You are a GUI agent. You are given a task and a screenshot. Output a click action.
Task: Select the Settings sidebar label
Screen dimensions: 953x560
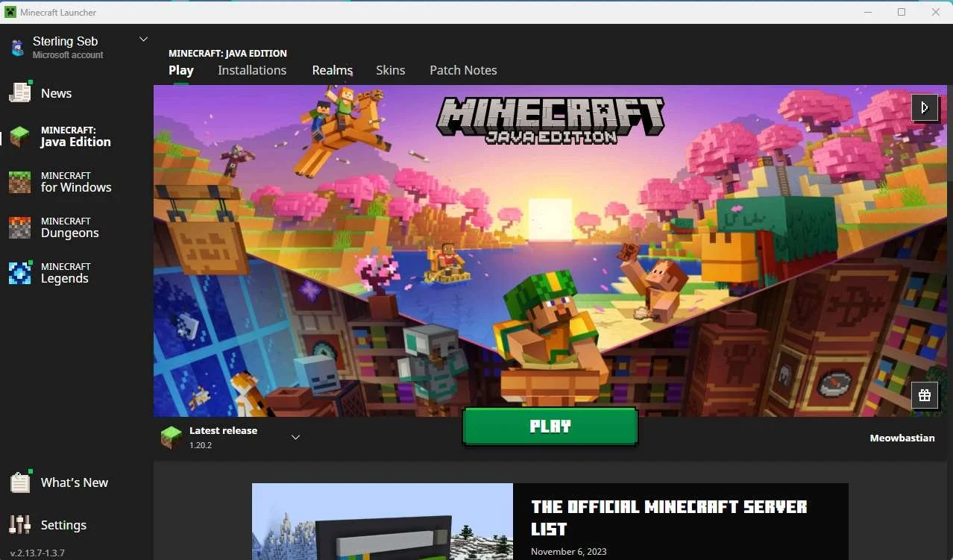tap(63, 525)
